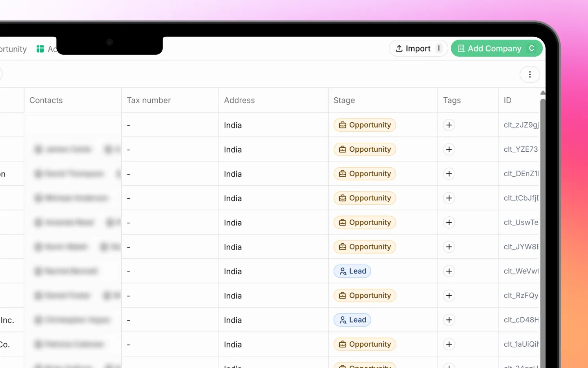Click the Import button
Image resolution: width=588 pixels, height=368 pixels.
tap(418, 49)
